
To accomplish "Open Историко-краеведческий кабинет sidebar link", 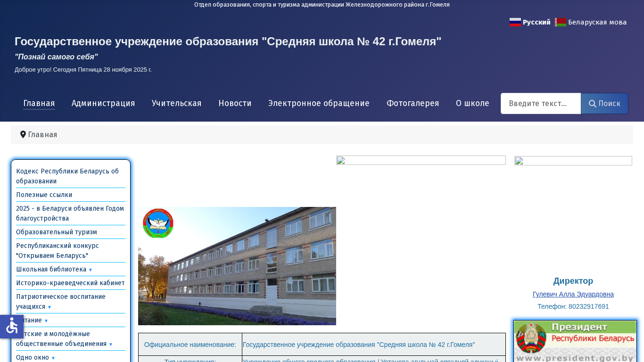I will click(70, 283).
